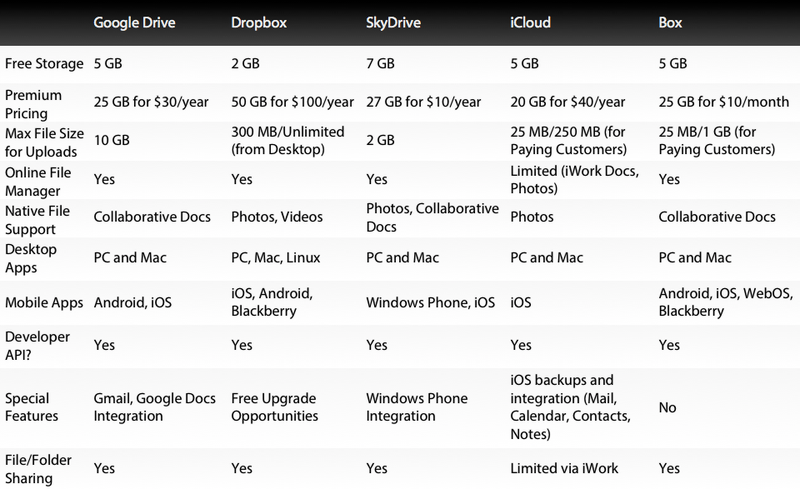Click SkyDrive's Photos, Collaborative Docs cell
This screenshot has height=489, width=800.
[x=432, y=217]
